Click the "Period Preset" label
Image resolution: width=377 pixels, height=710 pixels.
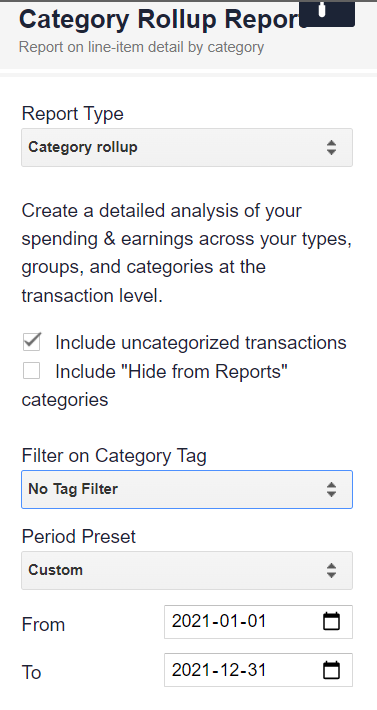(79, 537)
